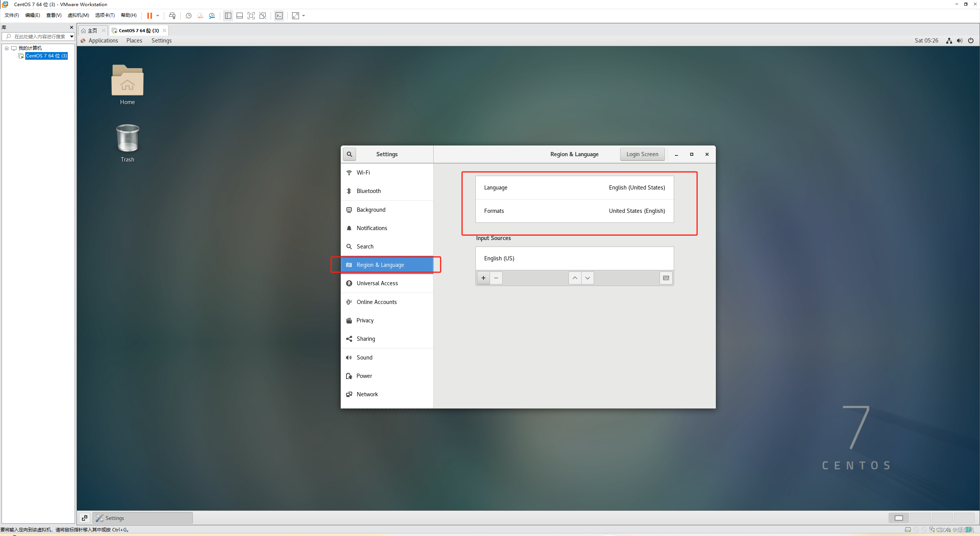Open the Places menu in CentOS

(134, 41)
